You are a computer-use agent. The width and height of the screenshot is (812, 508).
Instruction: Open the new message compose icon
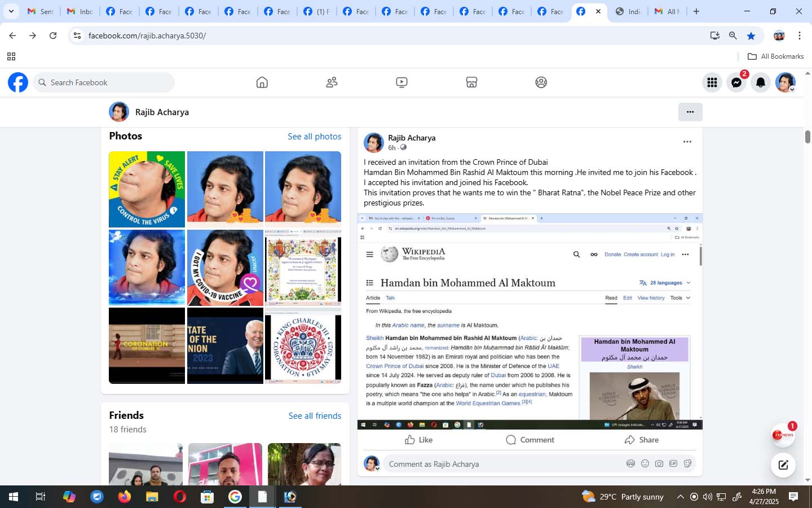783,465
